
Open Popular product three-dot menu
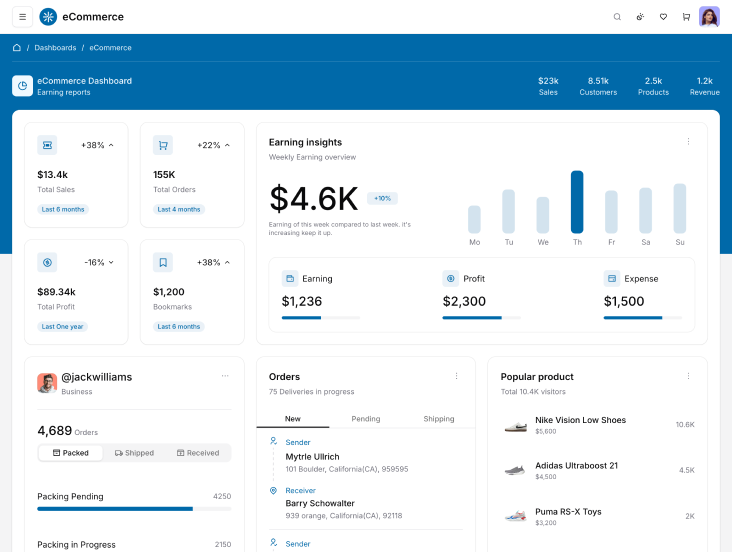coord(688,376)
